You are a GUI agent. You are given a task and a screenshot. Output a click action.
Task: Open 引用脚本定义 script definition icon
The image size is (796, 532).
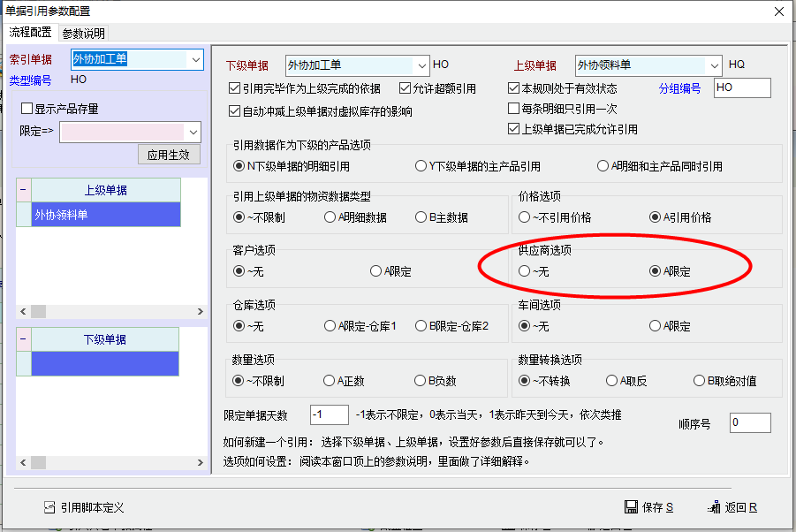49,507
